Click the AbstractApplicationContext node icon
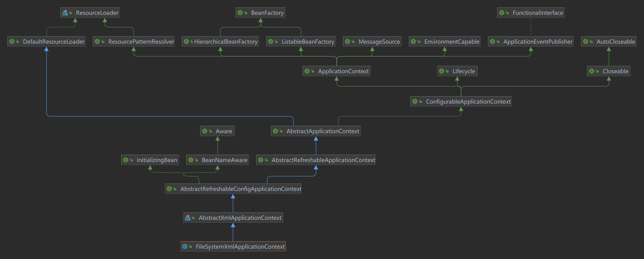 click(x=275, y=131)
